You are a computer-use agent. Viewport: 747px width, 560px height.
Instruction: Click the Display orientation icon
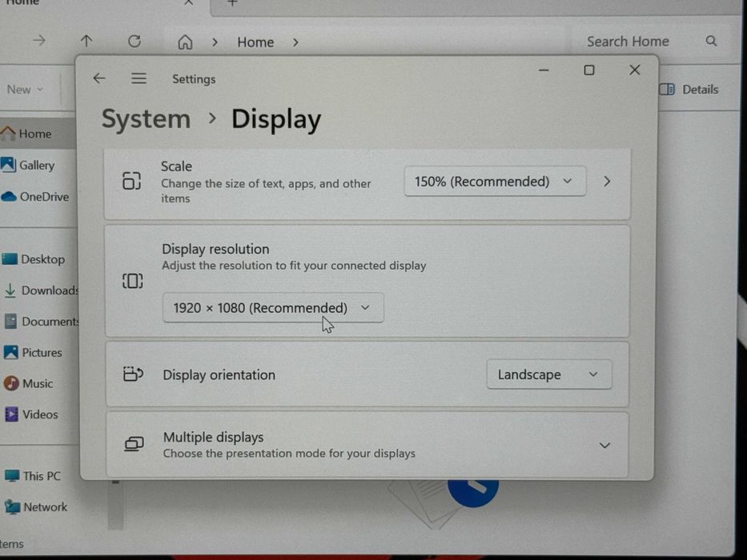click(x=133, y=374)
